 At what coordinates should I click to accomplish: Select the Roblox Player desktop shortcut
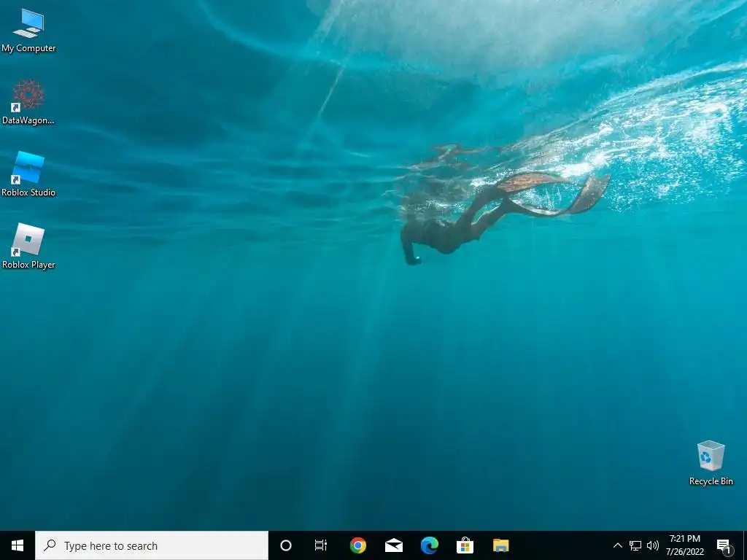28,246
